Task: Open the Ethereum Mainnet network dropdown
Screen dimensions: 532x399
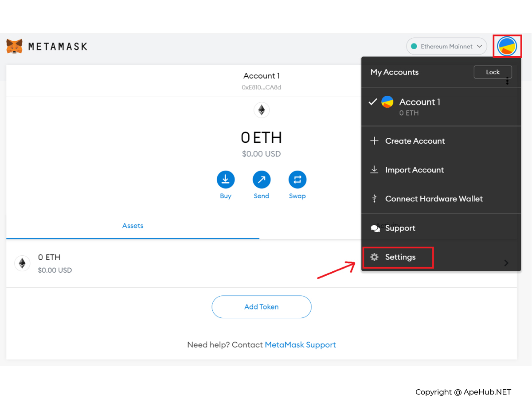Action: pyautogui.click(x=446, y=46)
